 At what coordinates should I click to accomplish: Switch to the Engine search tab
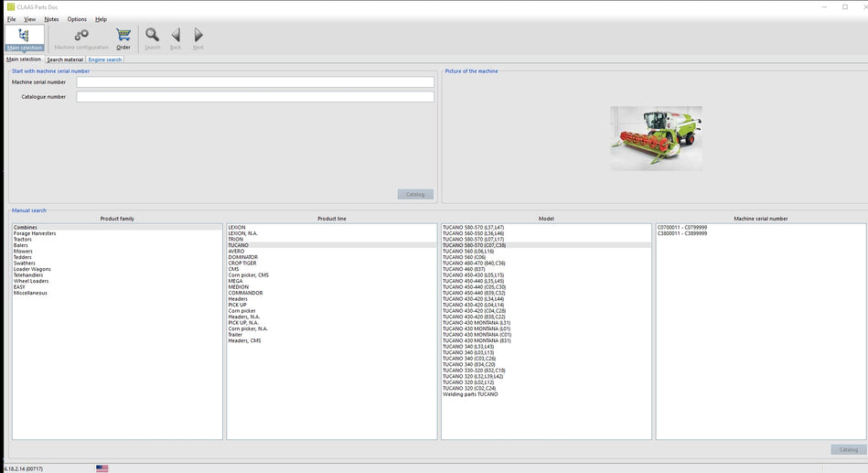105,59
